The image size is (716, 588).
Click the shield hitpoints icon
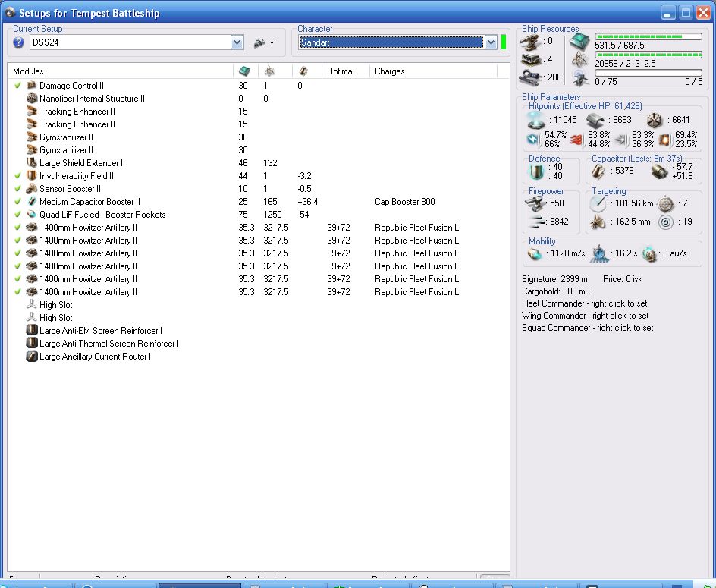(535, 120)
